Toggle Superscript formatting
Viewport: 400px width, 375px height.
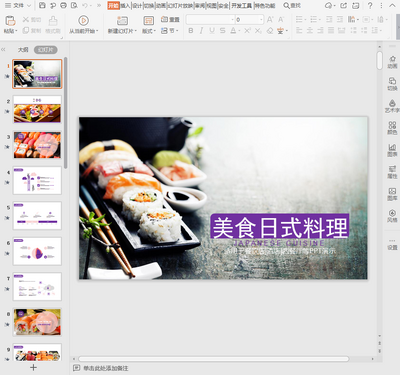pos(247,31)
